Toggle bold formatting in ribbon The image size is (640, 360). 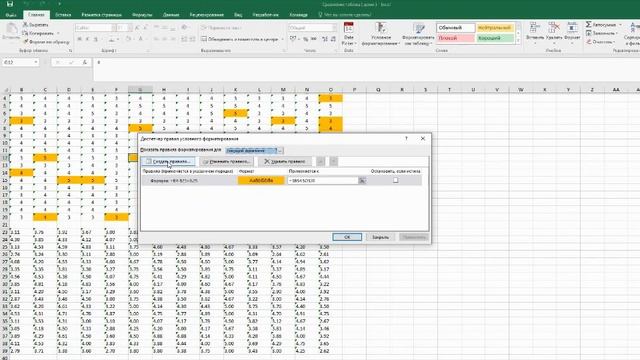79,39
